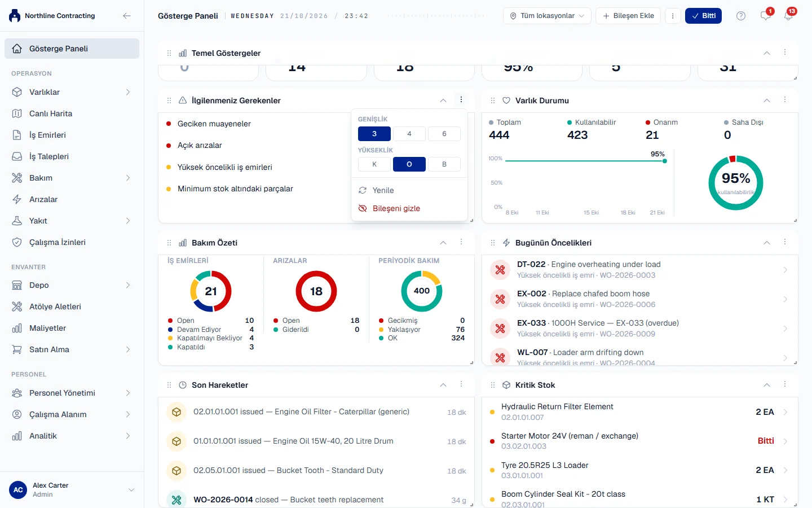Set widget height to B
This screenshot has height=508, width=812.
click(x=444, y=164)
